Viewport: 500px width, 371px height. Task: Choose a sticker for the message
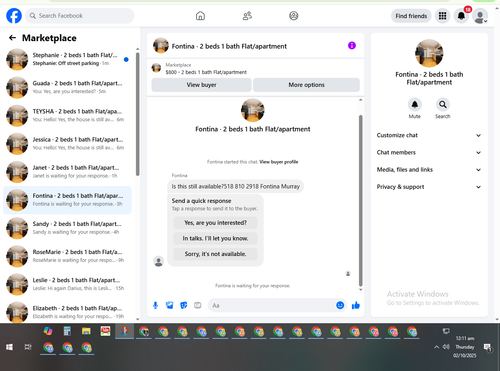(184, 305)
